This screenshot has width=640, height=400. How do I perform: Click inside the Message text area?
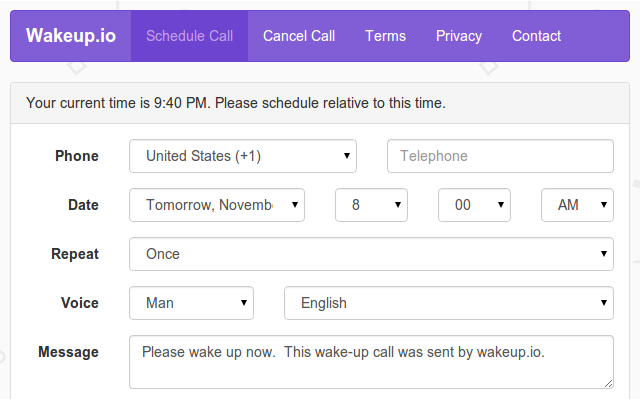click(371, 361)
